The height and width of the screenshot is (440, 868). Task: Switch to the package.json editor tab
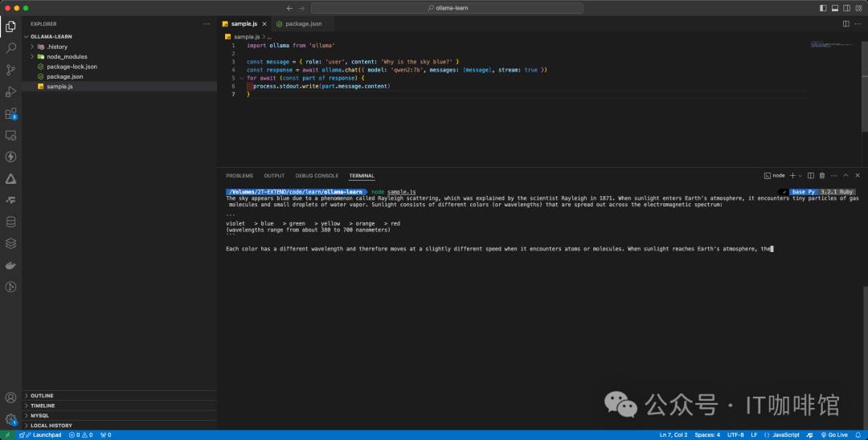(303, 24)
